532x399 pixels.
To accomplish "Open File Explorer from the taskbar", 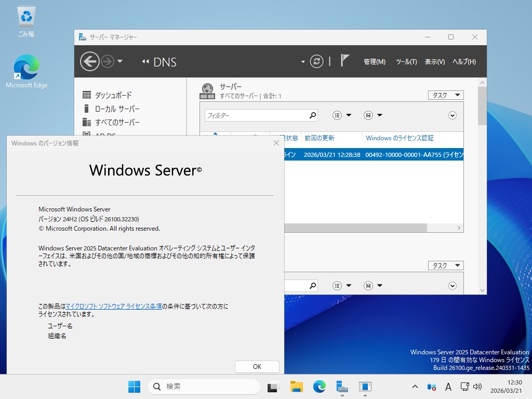I will point(296,387).
